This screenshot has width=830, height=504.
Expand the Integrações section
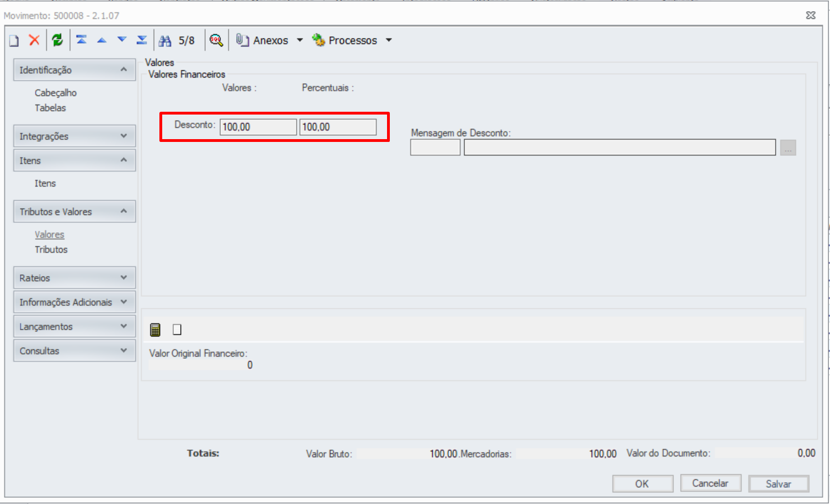tap(74, 136)
